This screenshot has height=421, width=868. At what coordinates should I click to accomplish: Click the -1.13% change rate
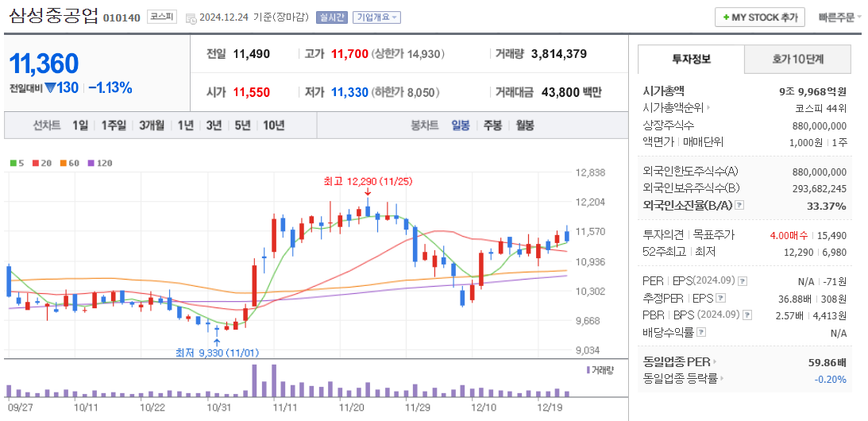[110, 87]
